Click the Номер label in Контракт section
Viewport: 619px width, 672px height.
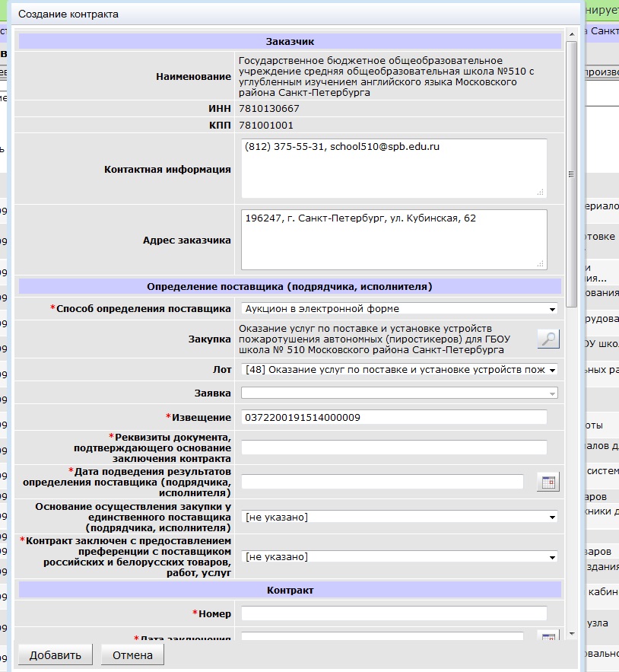pos(211,613)
